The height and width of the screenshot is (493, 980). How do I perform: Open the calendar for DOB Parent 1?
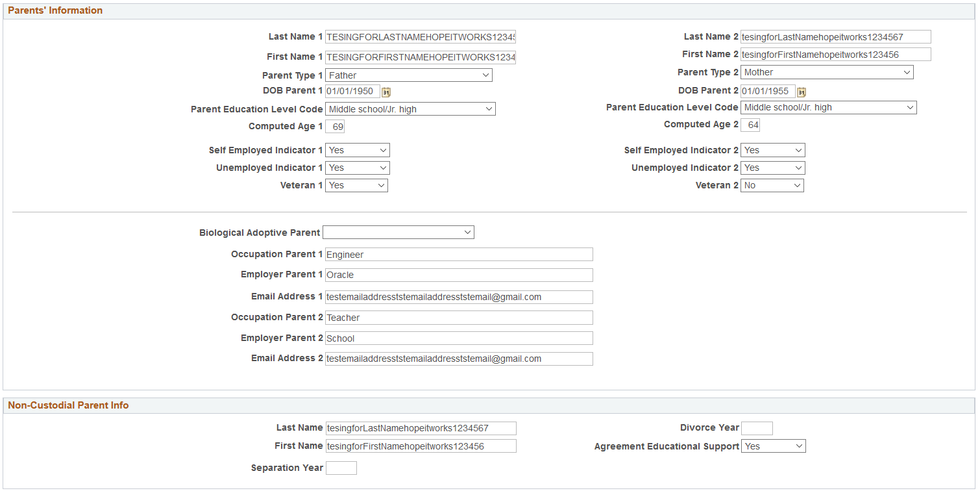pyautogui.click(x=386, y=92)
